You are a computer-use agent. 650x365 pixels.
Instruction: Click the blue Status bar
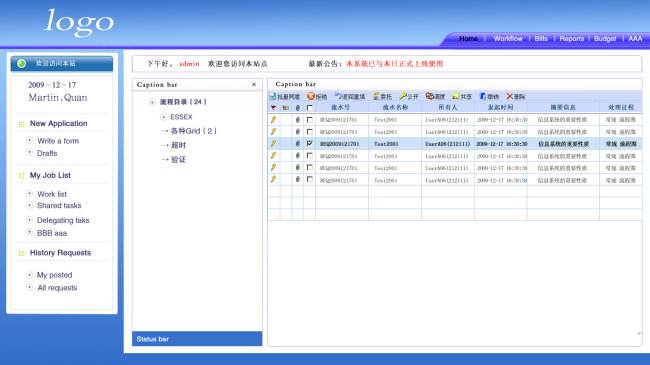[x=197, y=339]
